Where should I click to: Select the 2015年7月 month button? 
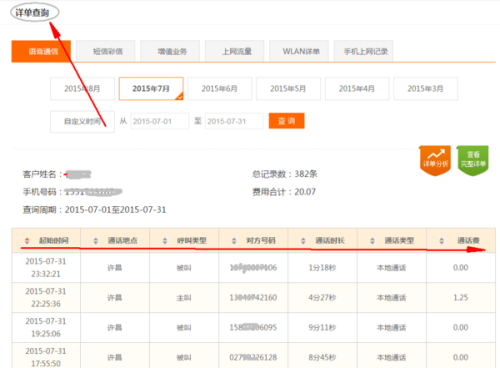pos(151,89)
